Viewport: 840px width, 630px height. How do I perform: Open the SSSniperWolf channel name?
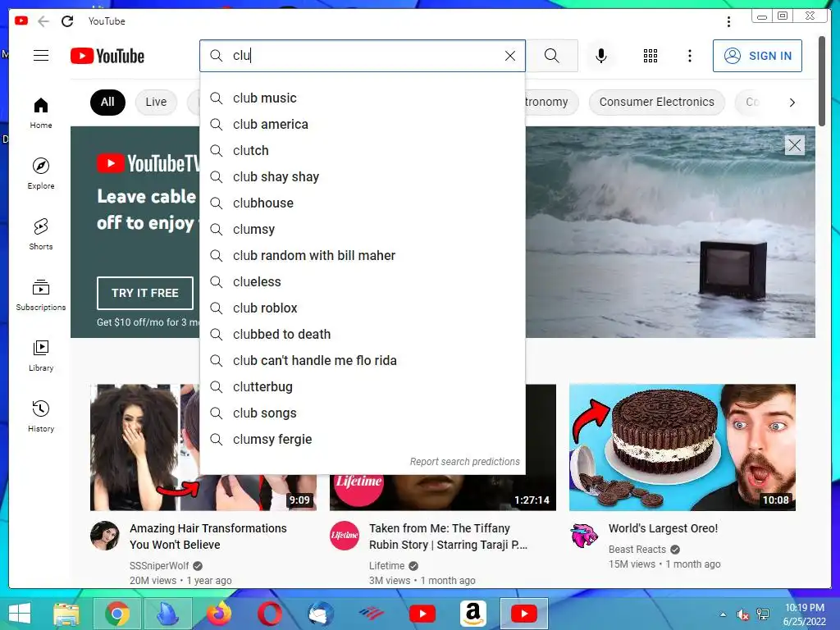tap(159, 566)
